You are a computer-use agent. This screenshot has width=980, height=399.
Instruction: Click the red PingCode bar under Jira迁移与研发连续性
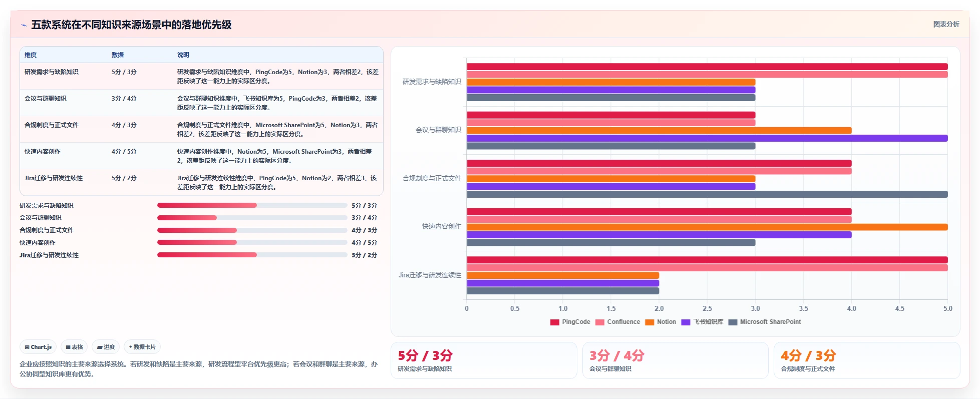coord(707,260)
